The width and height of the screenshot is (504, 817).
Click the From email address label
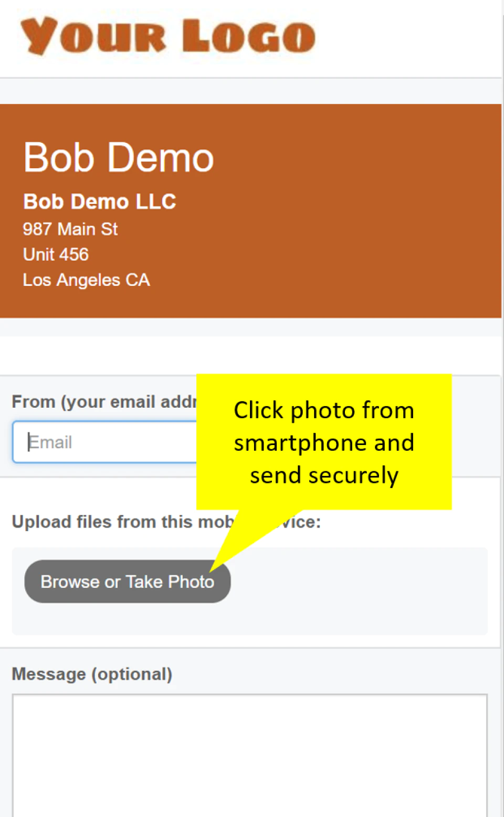point(104,402)
